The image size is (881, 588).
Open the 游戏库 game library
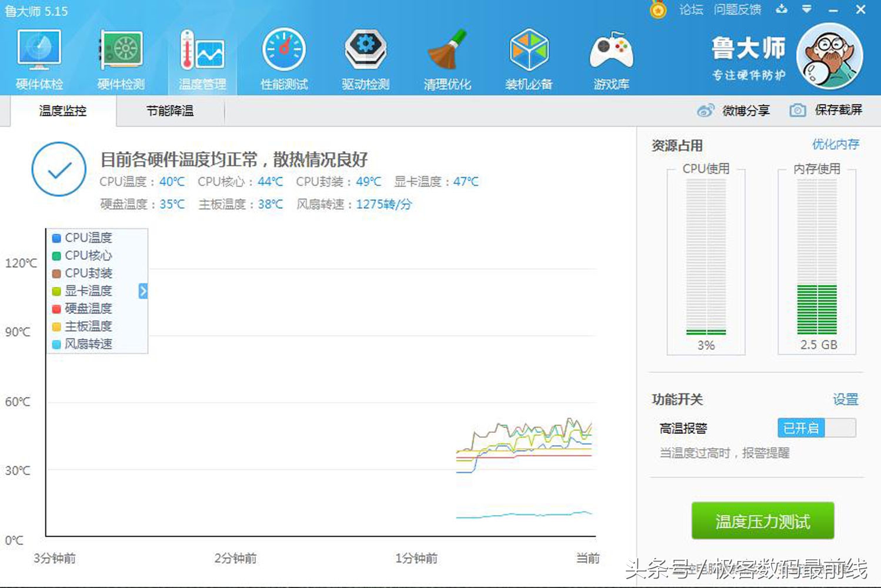[x=610, y=57]
